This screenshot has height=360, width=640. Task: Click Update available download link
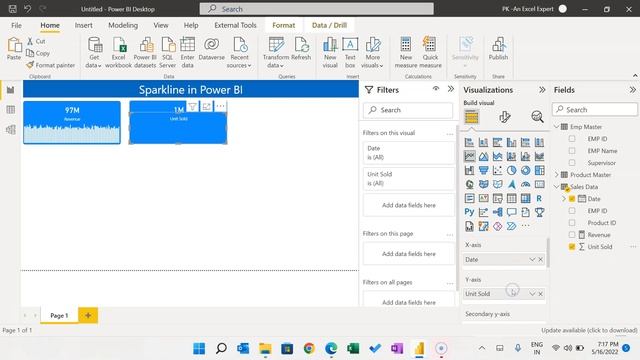pos(589,330)
